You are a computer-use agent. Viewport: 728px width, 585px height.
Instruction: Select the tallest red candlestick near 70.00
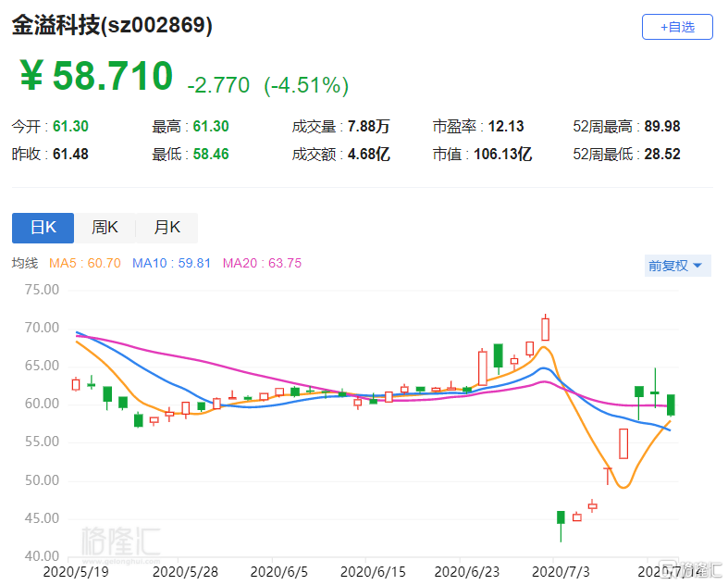click(545, 329)
